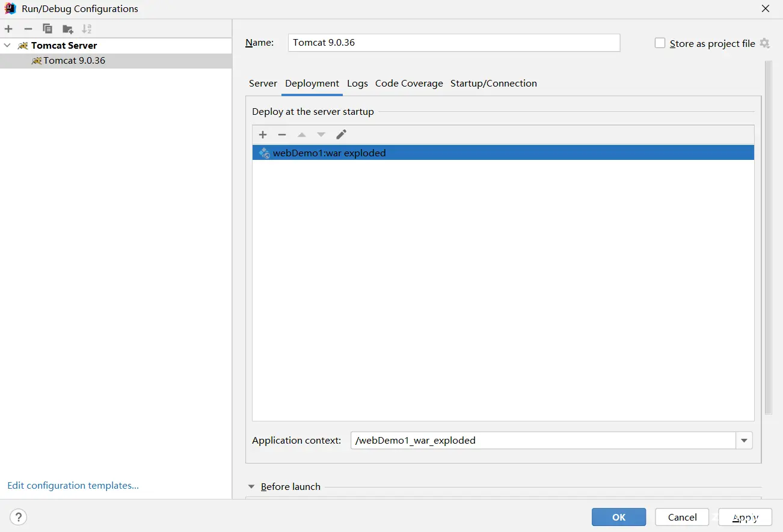Open the Deployment tab
Viewport: 783px width, 532px height.
click(x=312, y=84)
